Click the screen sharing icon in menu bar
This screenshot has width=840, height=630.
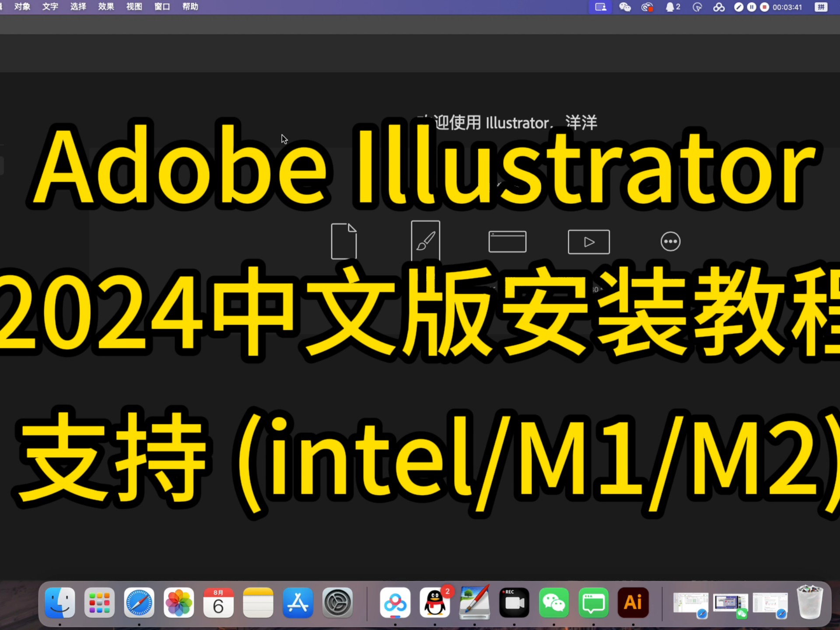pyautogui.click(x=601, y=7)
